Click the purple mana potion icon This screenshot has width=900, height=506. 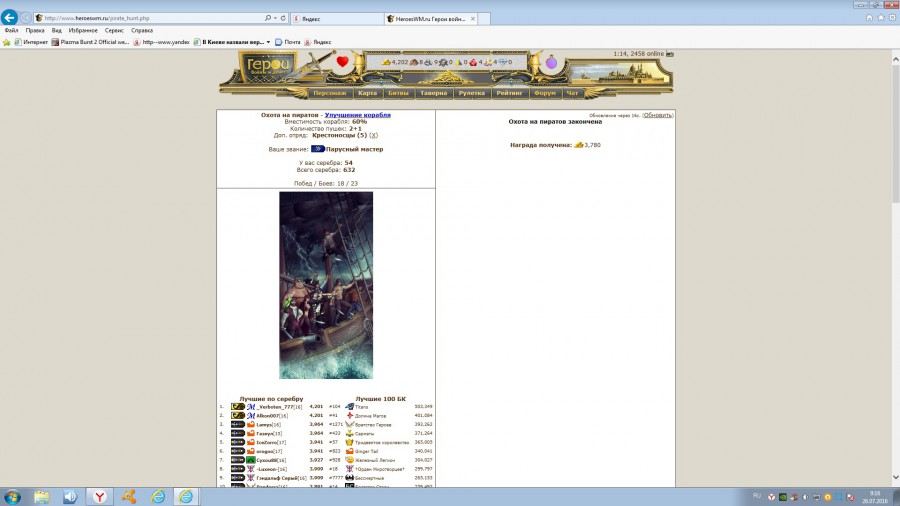551,62
